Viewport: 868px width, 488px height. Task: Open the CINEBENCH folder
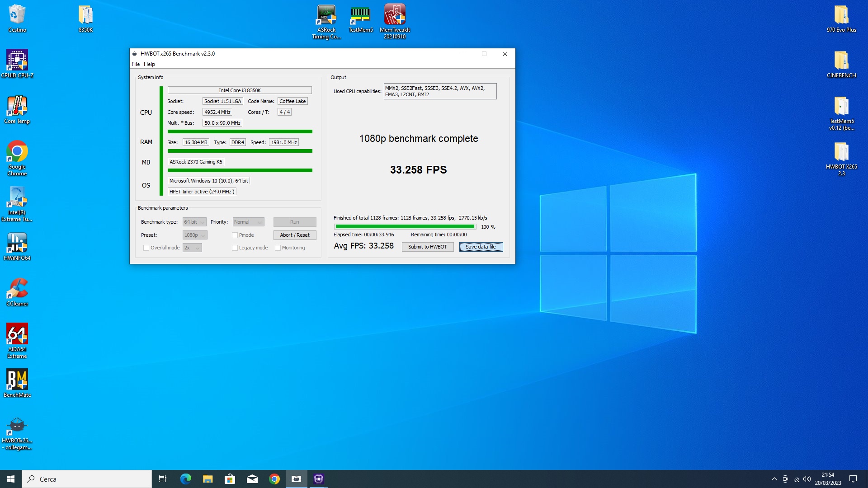click(841, 64)
